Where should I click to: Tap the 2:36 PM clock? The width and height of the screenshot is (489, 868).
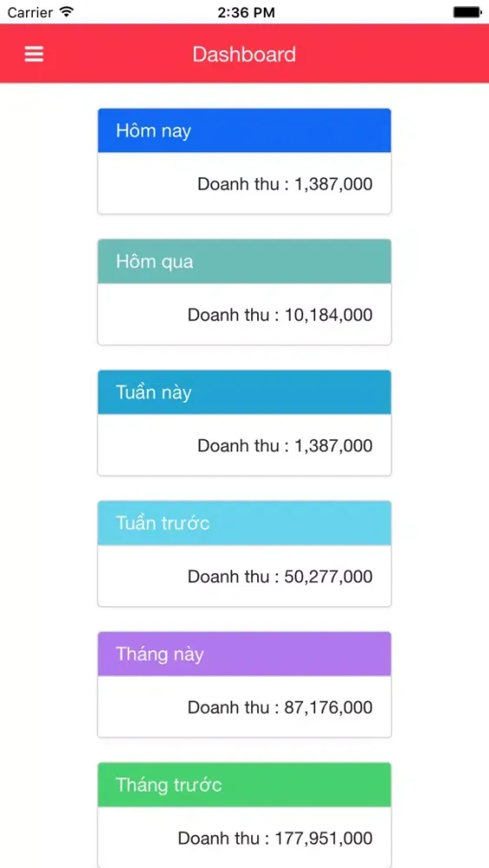(246, 12)
